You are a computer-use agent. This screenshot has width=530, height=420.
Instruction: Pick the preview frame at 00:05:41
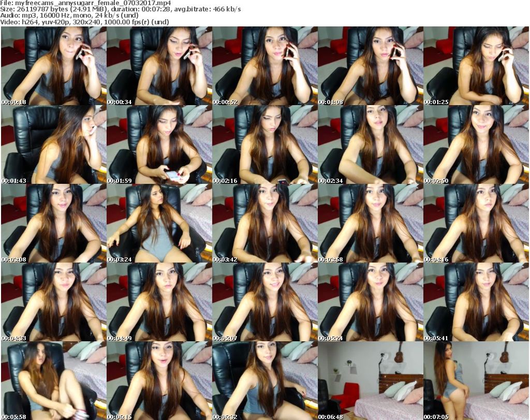[x=476, y=302]
